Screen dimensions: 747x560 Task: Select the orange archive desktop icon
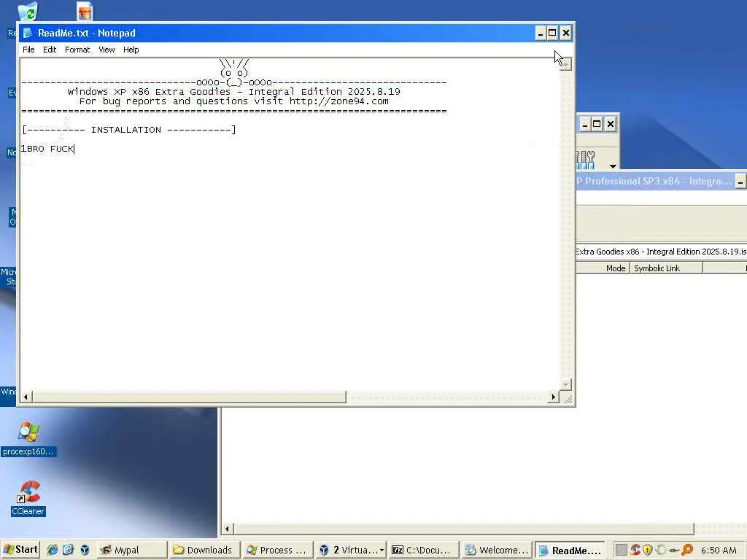pyautogui.click(x=85, y=11)
